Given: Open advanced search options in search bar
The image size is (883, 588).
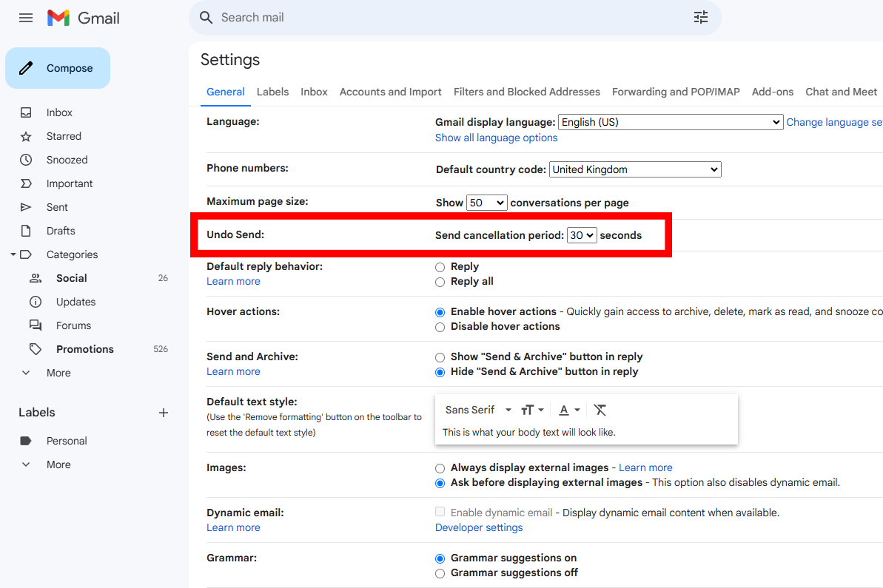Looking at the screenshot, I should [x=700, y=17].
